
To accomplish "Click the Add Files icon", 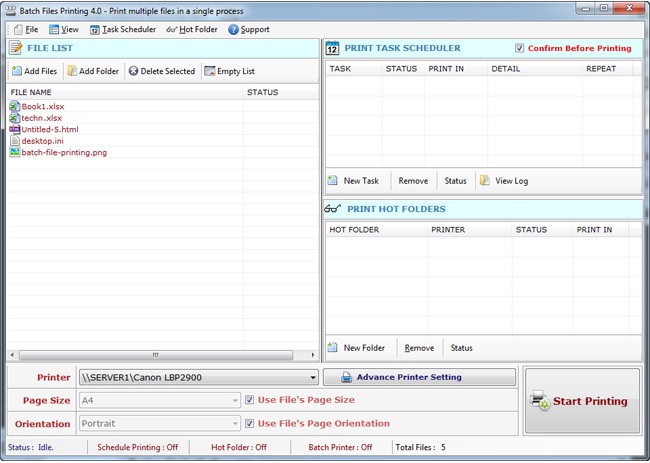I will [x=17, y=71].
